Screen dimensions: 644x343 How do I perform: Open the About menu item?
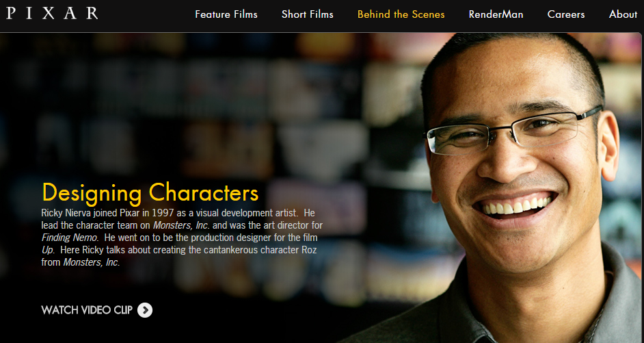pos(623,14)
